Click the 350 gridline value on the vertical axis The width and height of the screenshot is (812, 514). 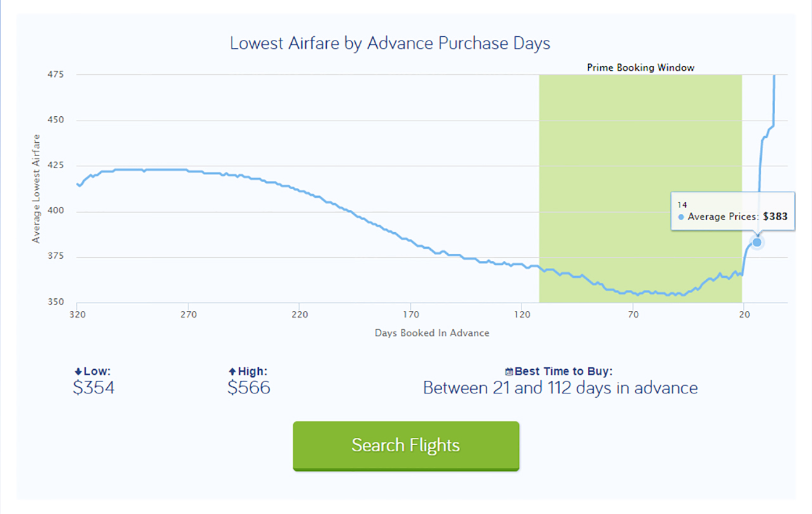55,301
